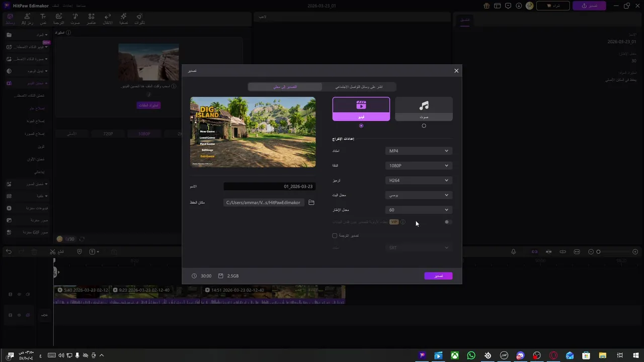Open the H264 codec dropdown
Image resolution: width=644 pixels, height=362 pixels.
419,180
